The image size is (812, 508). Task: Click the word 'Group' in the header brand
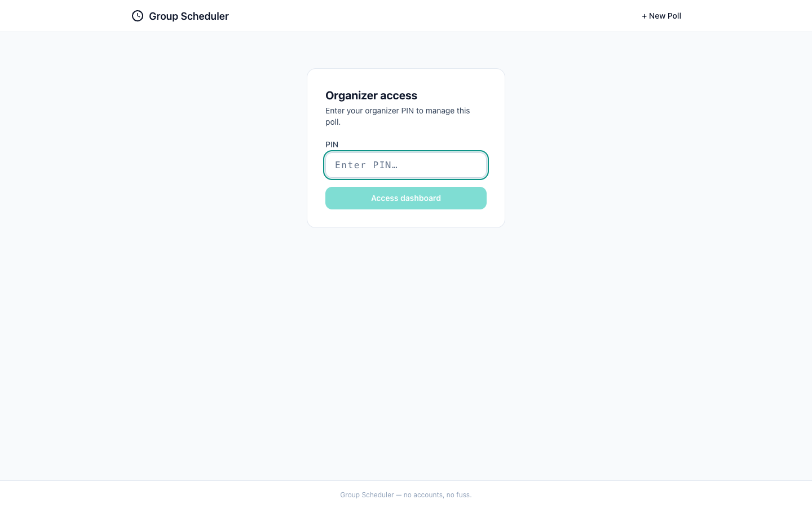pos(164,16)
